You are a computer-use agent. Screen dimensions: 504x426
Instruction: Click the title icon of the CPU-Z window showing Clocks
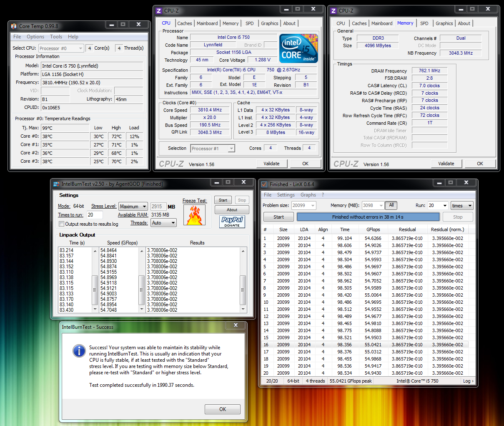159,11
